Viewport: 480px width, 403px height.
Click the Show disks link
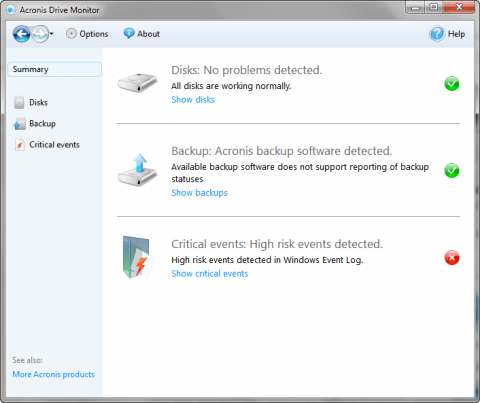(x=193, y=100)
